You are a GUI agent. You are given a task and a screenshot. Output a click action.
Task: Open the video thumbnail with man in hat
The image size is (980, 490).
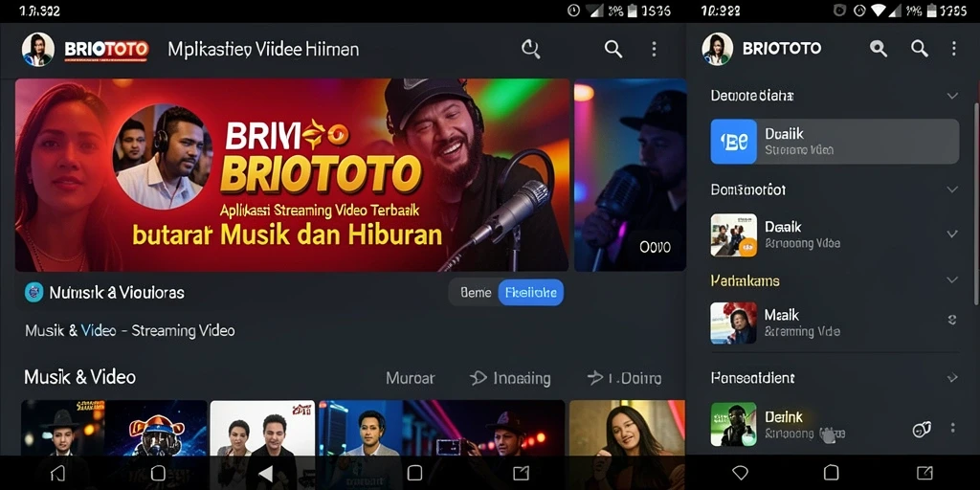point(62,428)
